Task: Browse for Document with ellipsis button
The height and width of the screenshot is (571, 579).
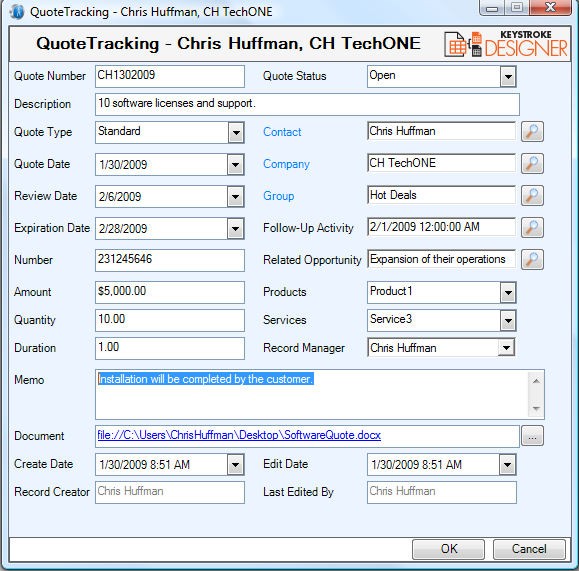Action: pos(532,436)
